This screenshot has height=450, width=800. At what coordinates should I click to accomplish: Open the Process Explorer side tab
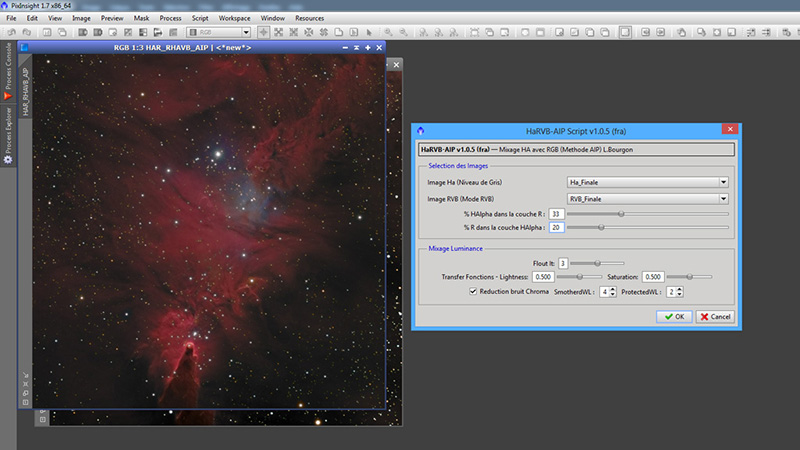(x=9, y=131)
